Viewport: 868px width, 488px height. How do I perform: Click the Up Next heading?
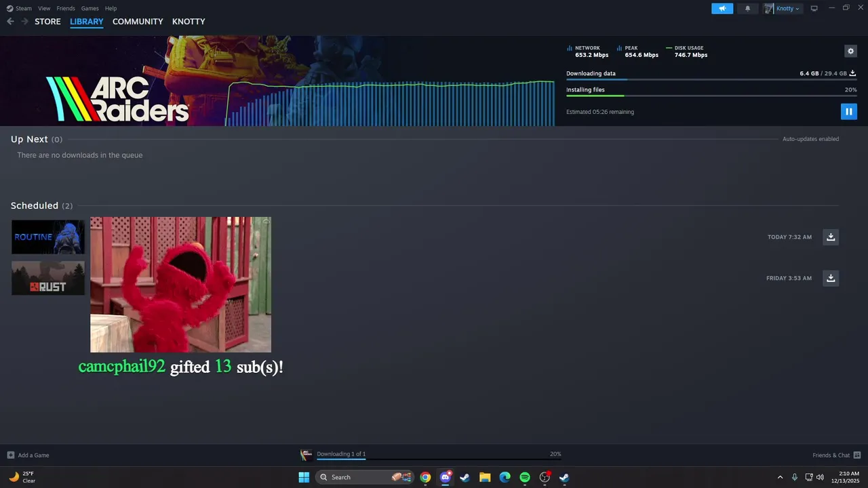coord(29,139)
